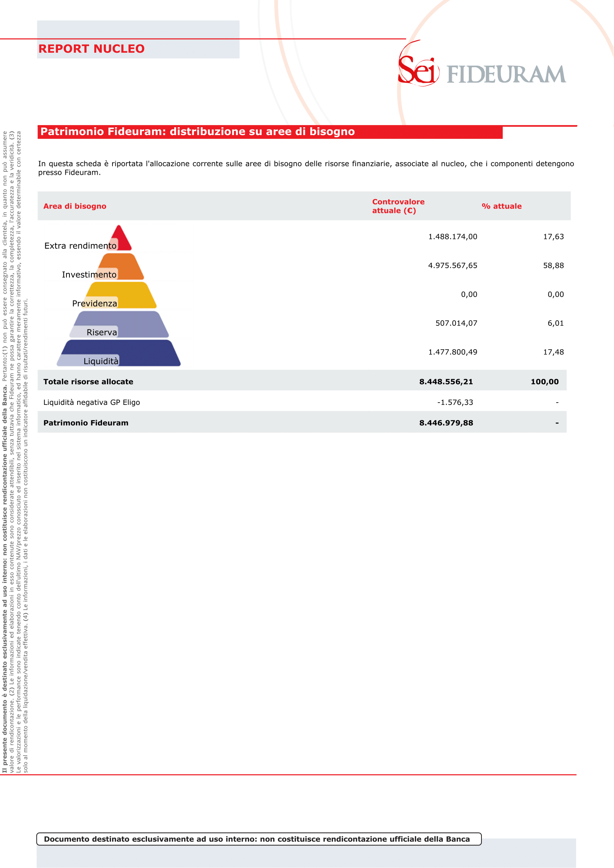Viewport: 614px width, 868px height.
Task: Select the Extra rendimento label
Action: [81, 246]
